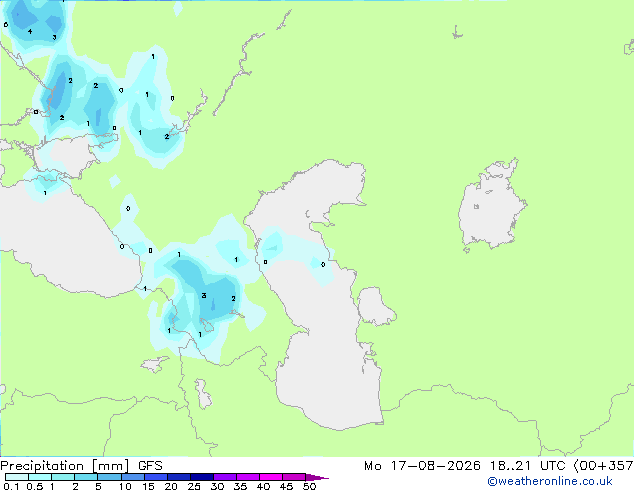Click the 45–50 mm legend color box
The image size is (634, 490).
point(294,477)
